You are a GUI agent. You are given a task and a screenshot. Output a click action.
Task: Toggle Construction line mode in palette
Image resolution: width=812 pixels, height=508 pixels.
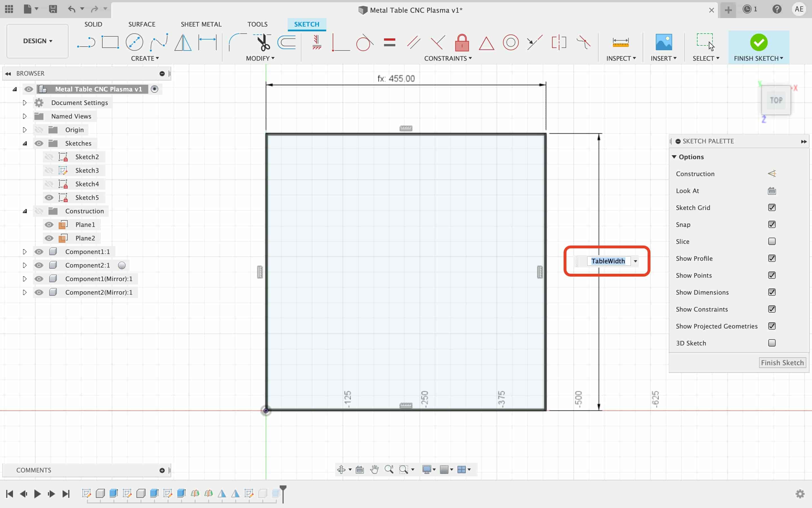(x=772, y=174)
